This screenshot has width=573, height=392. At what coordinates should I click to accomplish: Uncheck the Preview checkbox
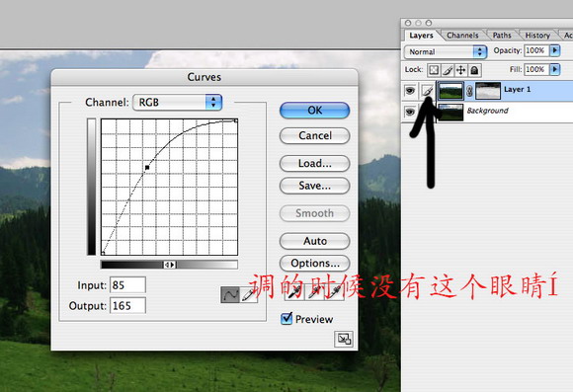coord(286,319)
